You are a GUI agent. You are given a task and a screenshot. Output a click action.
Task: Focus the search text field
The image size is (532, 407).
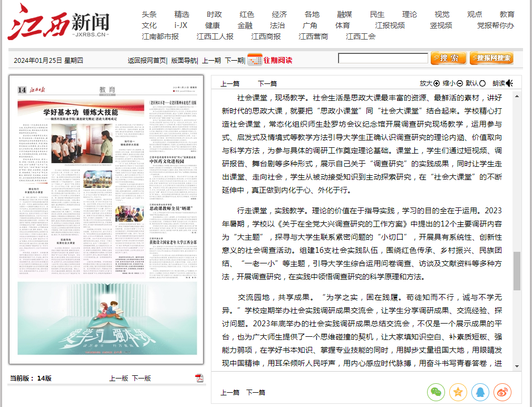(x=383, y=58)
